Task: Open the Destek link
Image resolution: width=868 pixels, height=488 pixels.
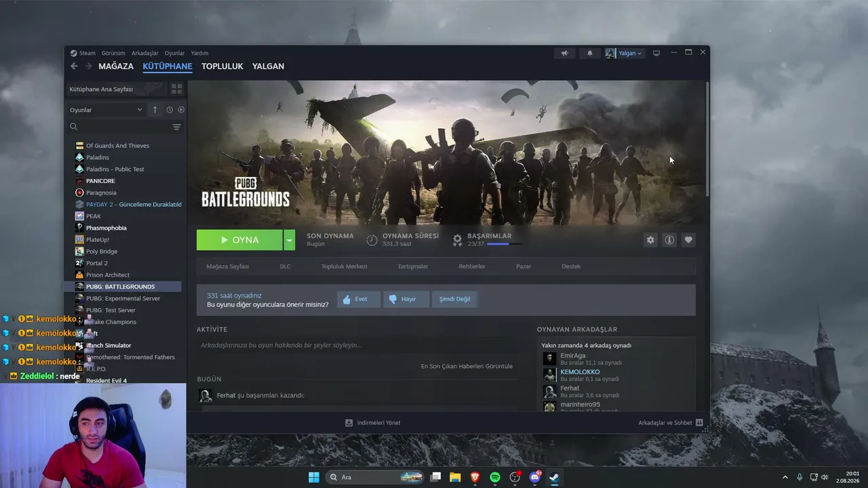Action: [571, 266]
